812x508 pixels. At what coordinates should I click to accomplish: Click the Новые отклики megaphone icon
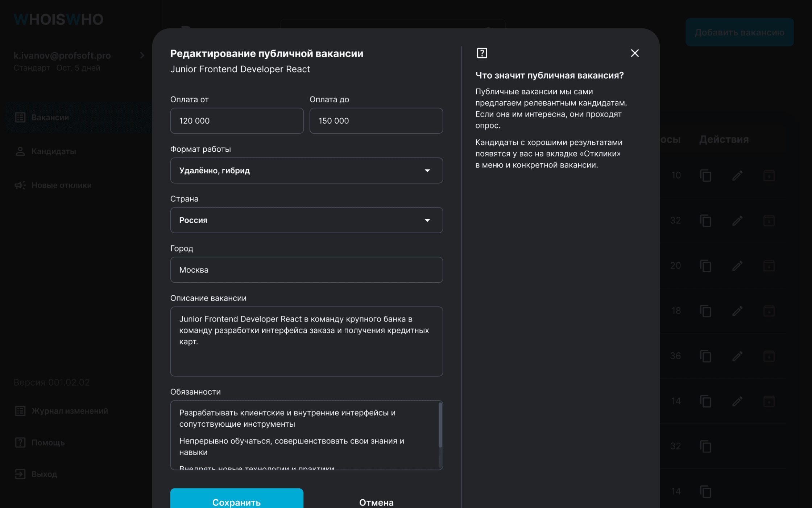coord(20,185)
